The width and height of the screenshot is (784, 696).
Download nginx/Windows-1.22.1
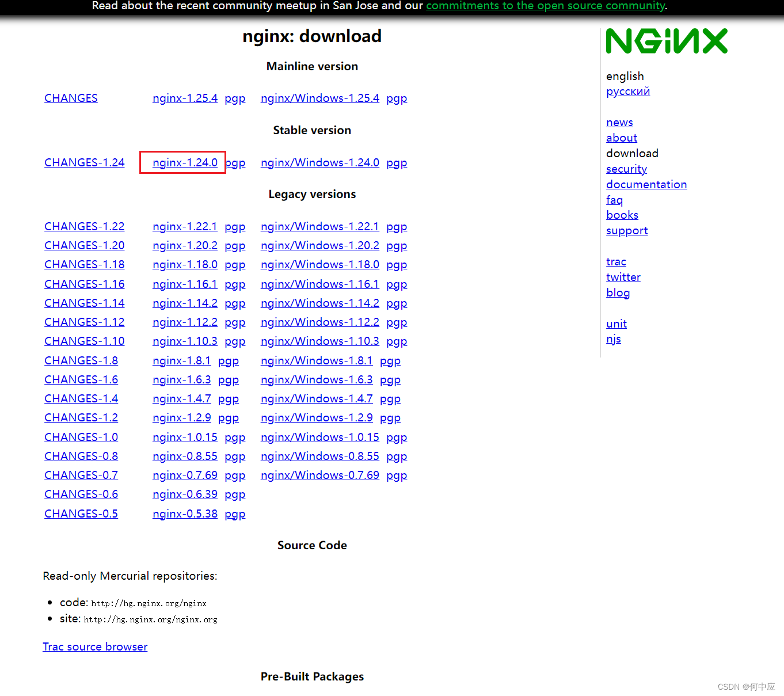(x=320, y=227)
